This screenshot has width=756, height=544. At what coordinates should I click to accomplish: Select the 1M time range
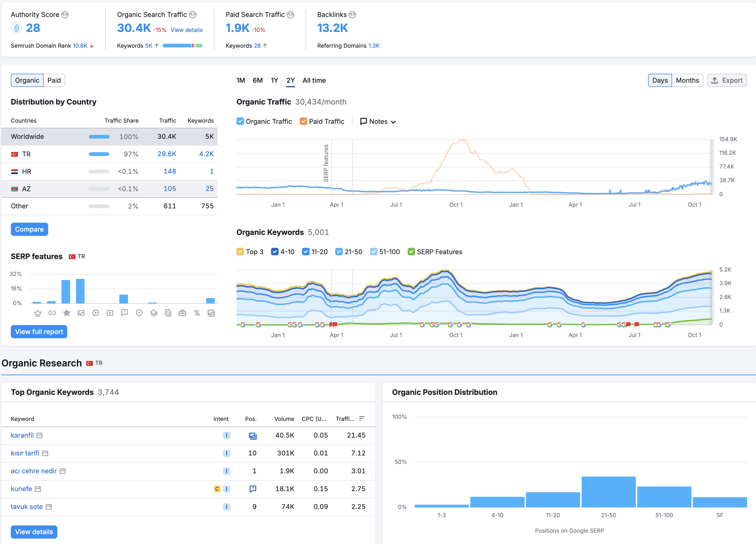pyautogui.click(x=241, y=80)
